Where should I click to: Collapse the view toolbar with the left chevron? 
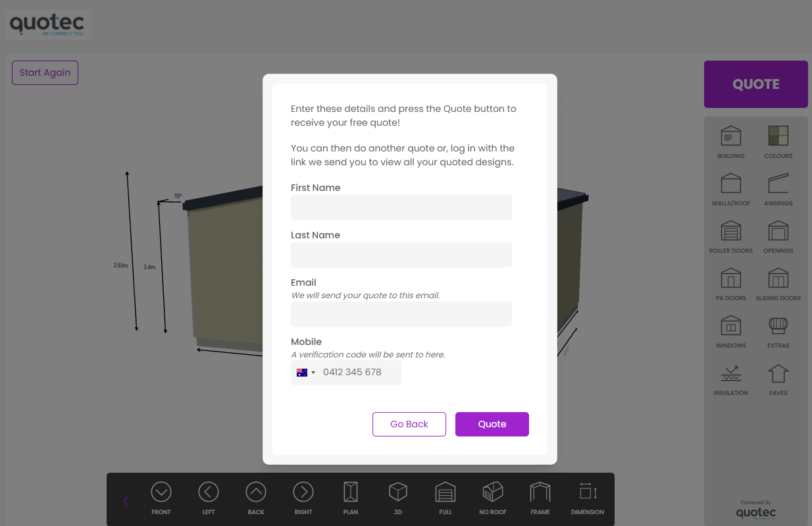[x=126, y=501]
